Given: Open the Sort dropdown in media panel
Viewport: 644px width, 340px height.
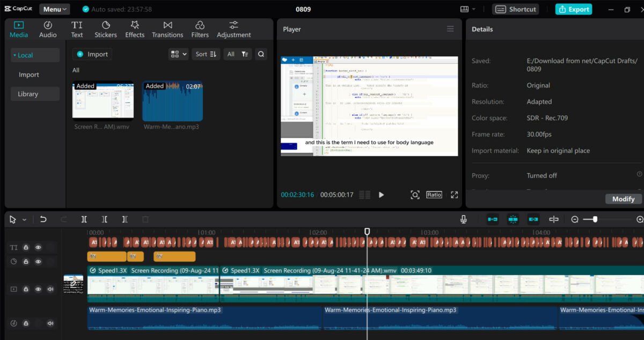Looking at the screenshot, I should point(206,54).
